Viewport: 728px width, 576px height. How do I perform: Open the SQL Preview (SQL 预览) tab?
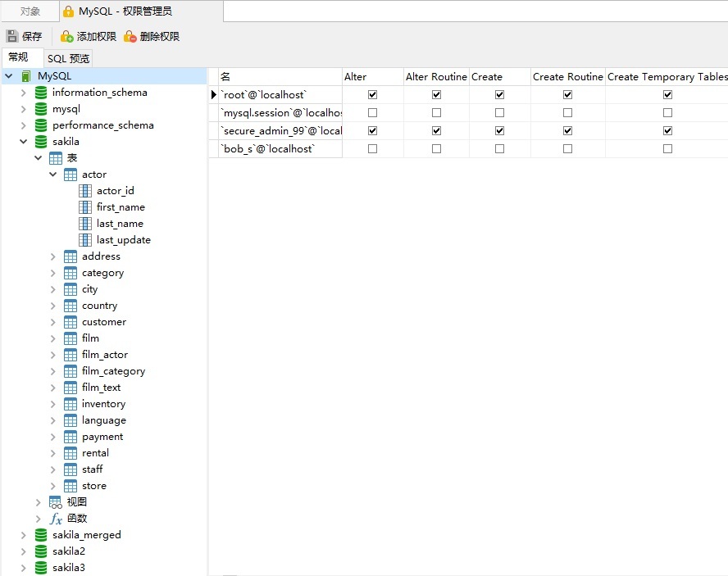68,58
